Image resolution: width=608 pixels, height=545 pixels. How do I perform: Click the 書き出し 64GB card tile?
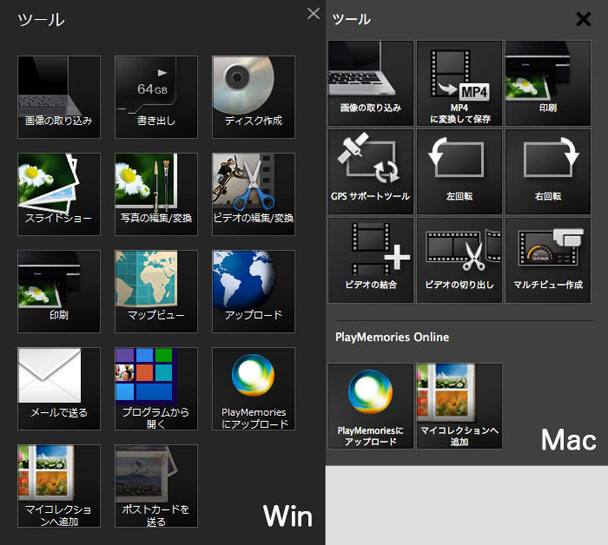pyautogui.click(x=156, y=97)
